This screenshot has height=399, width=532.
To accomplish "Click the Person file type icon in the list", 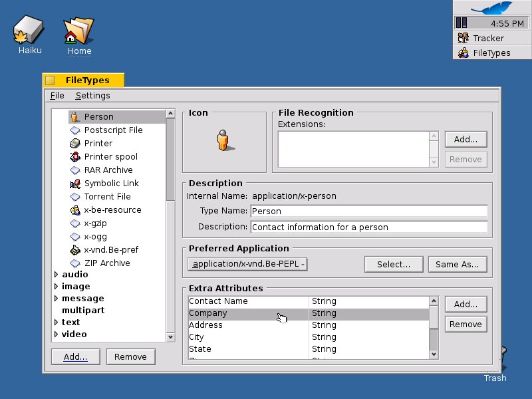I will click(75, 116).
